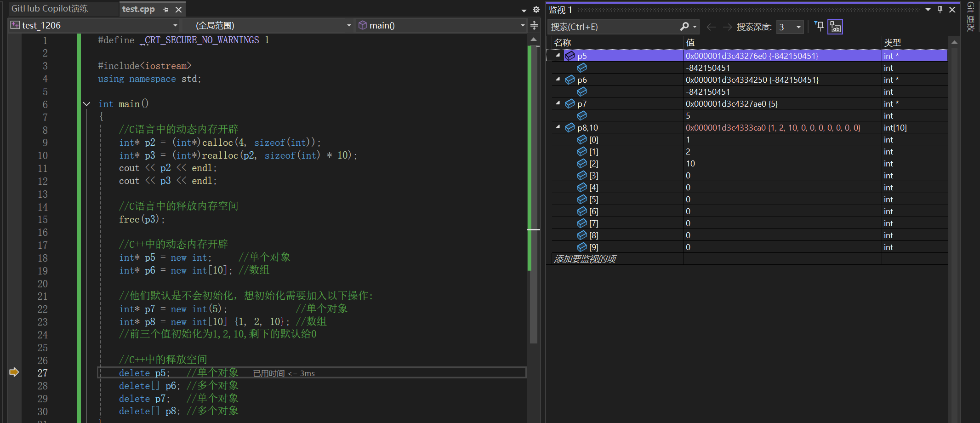Toggle auto-hide pin on Watch 1 panel
Screen dimensions: 980x423
point(940,9)
